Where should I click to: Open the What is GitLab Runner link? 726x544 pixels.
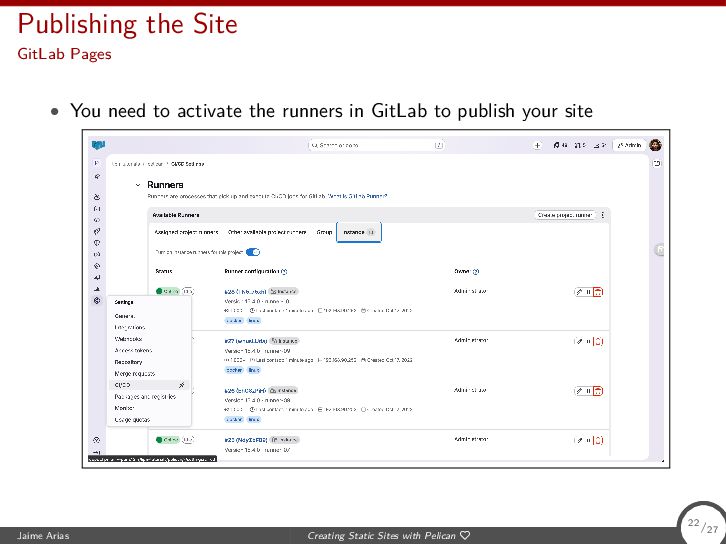(357, 196)
